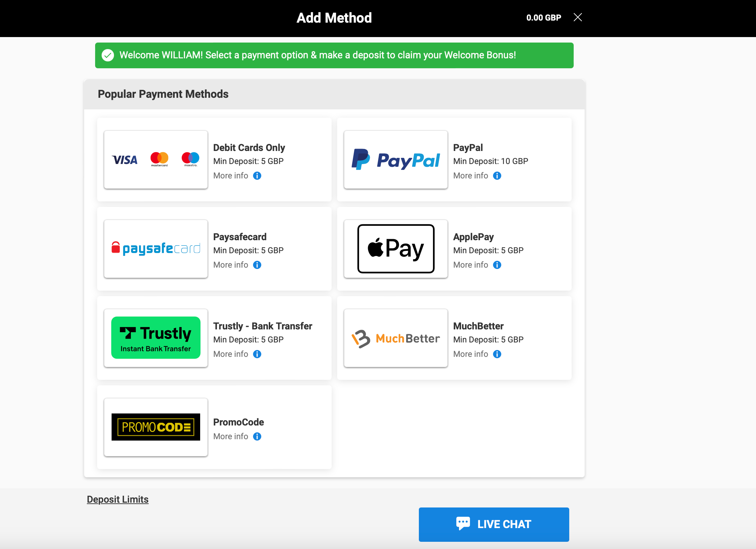Open More info for Debit Cards Only
Viewport: 756px width, 549px height.
pos(231,176)
